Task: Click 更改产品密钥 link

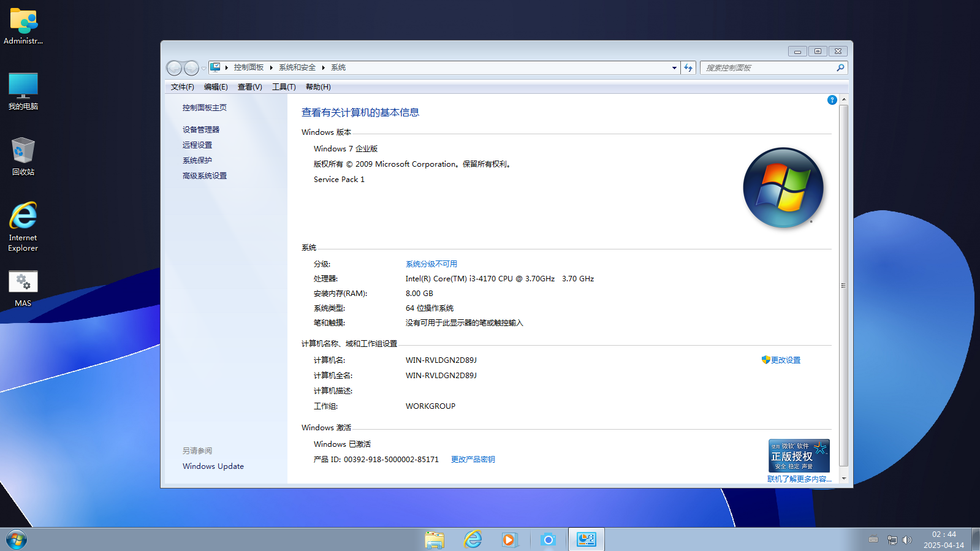Action: tap(473, 460)
